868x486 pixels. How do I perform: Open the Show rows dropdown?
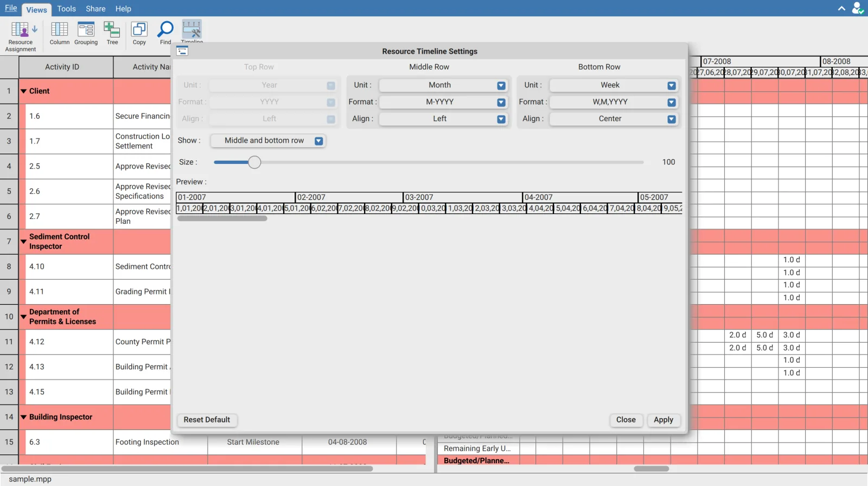point(268,141)
